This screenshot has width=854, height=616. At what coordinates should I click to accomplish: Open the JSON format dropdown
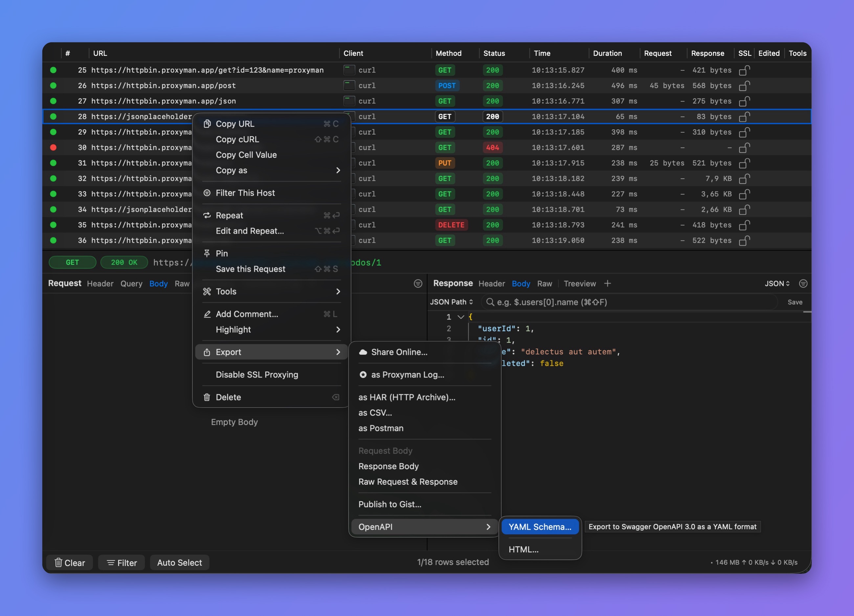[777, 283]
